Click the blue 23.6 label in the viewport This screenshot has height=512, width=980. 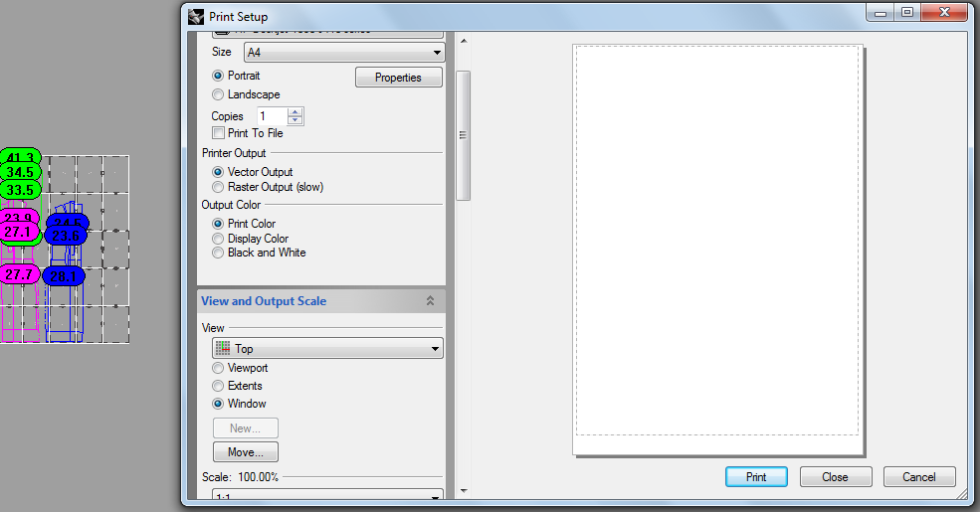click(66, 236)
